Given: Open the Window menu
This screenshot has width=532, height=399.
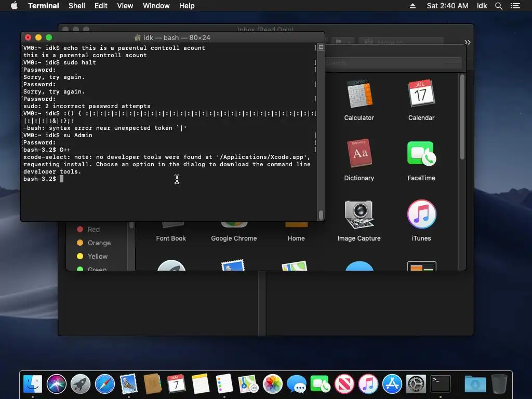Looking at the screenshot, I should pyautogui.click(x=156, y=6).
